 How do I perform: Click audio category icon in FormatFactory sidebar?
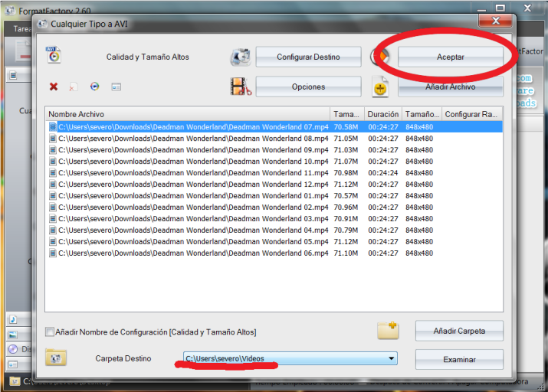point(13,319)
